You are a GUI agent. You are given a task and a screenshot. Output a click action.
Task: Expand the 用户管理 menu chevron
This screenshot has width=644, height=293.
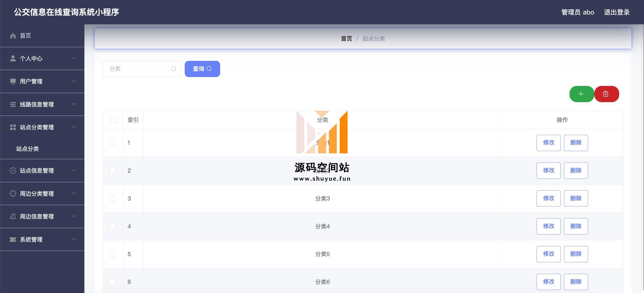[74, 81]
